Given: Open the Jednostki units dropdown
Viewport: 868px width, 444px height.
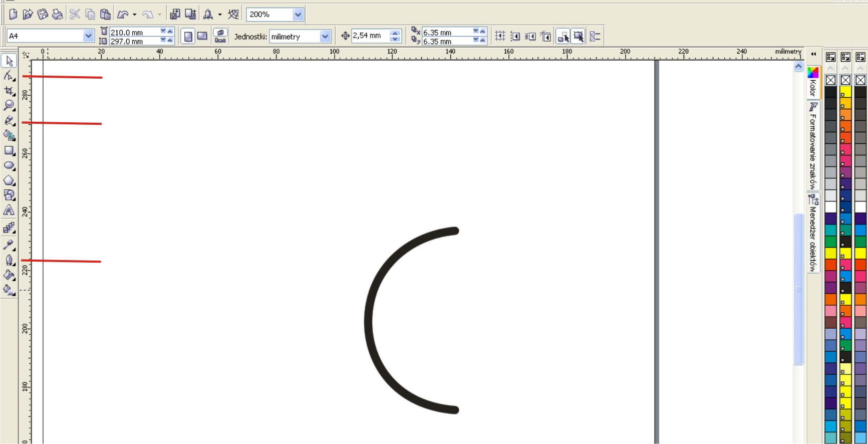Looking at the screenshot, I should (x=325, y=36).
